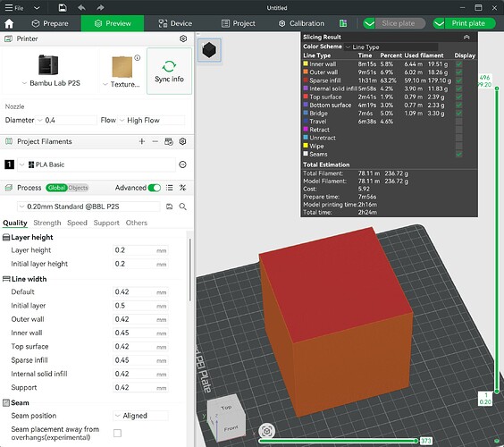
Task: Select the plate thumbnail preview
Action: click(209, 50)
